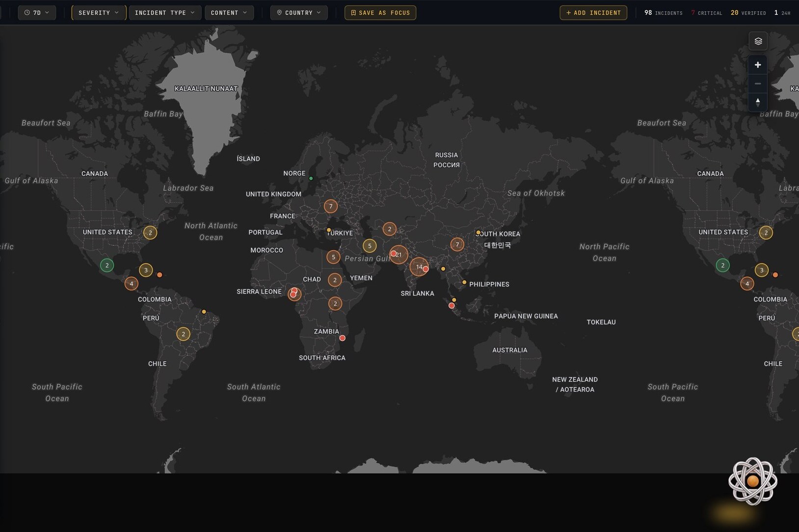
Task: Click Save as Focus button
Action: click(380, 13)
